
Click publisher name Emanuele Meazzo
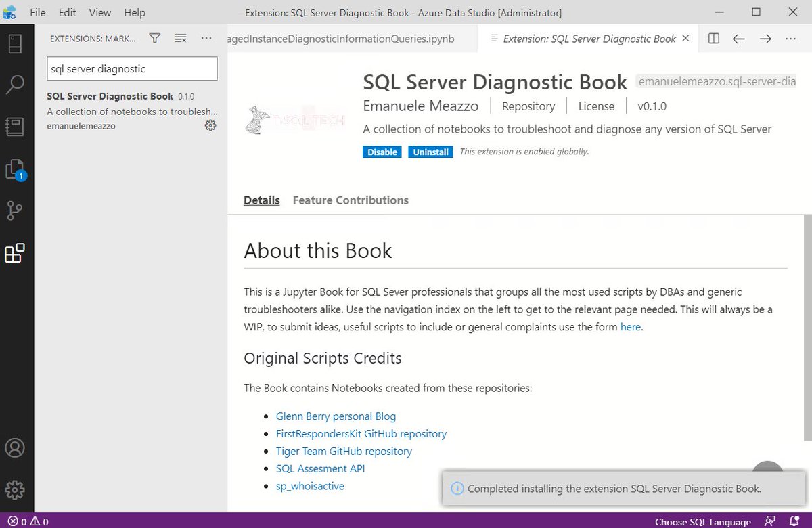click(421, 106)
